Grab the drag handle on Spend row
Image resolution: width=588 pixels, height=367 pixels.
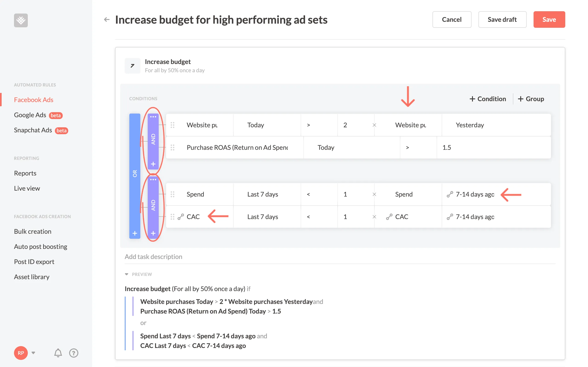coord(172,194)
